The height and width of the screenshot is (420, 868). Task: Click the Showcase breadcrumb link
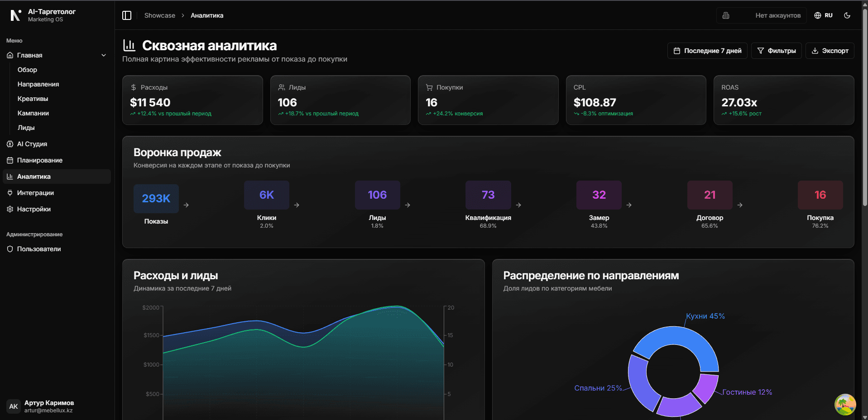[x=159, y=15]
